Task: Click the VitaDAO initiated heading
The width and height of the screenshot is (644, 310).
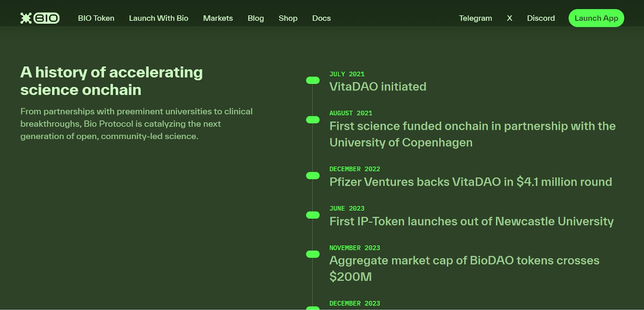Action: coord(378,87)
